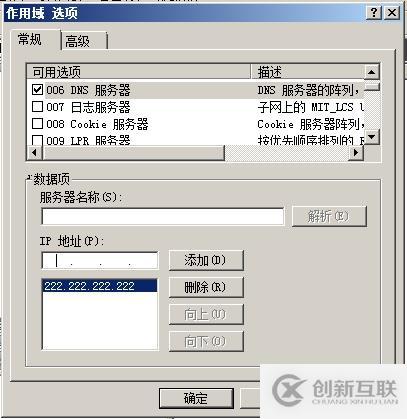The height and width of the screenshot is (419, 407).
Task: Check the 007 日志服务器 option
Action: click(37, 107)
